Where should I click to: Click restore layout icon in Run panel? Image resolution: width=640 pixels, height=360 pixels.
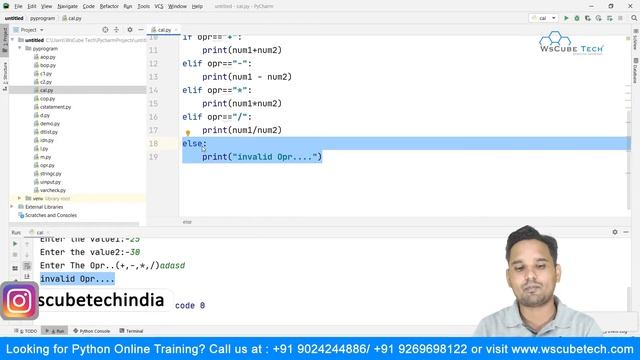click(15, 268)
